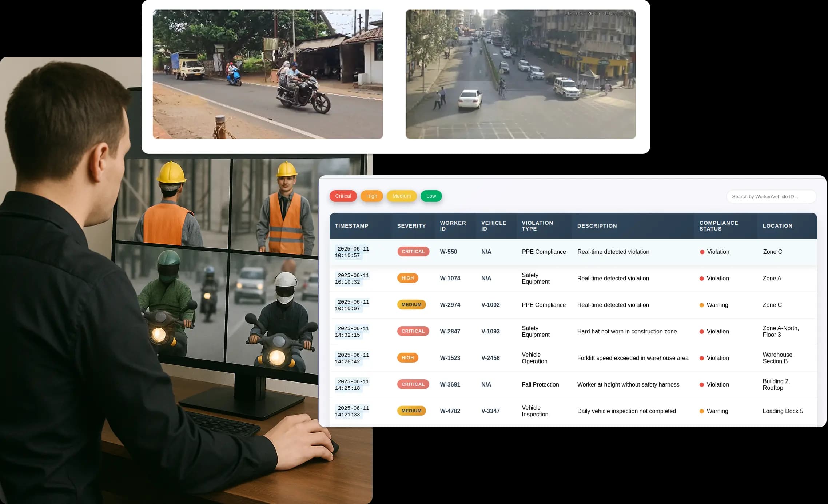This screenshot has width=828, height=504.
Task: Click 'Forklift speed exceeded in warehouse area'
Action: click(x=633, y=358)
